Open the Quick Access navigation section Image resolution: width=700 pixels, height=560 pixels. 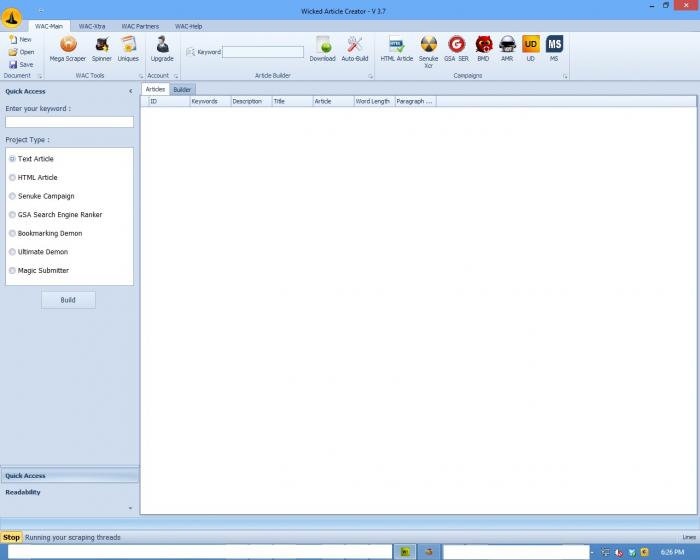[70, 476]
